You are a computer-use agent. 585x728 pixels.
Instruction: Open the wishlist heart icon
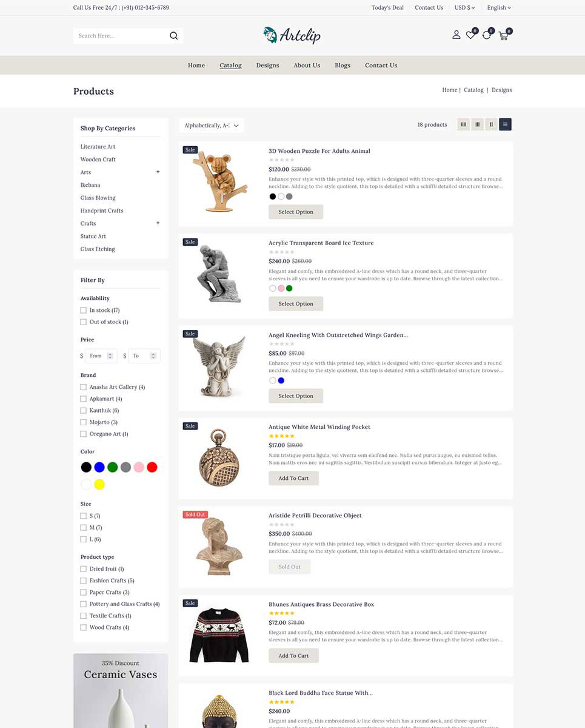[470, 35]
